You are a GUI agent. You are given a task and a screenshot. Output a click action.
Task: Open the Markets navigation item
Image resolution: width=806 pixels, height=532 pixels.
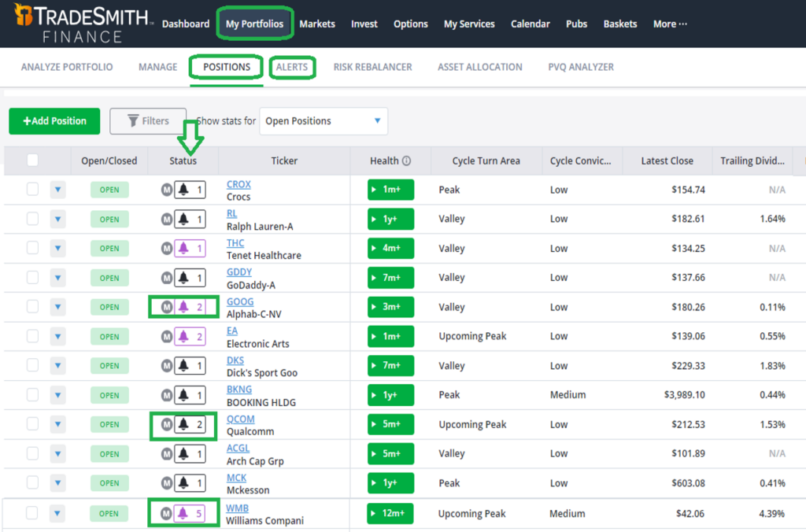pos(317,24)
